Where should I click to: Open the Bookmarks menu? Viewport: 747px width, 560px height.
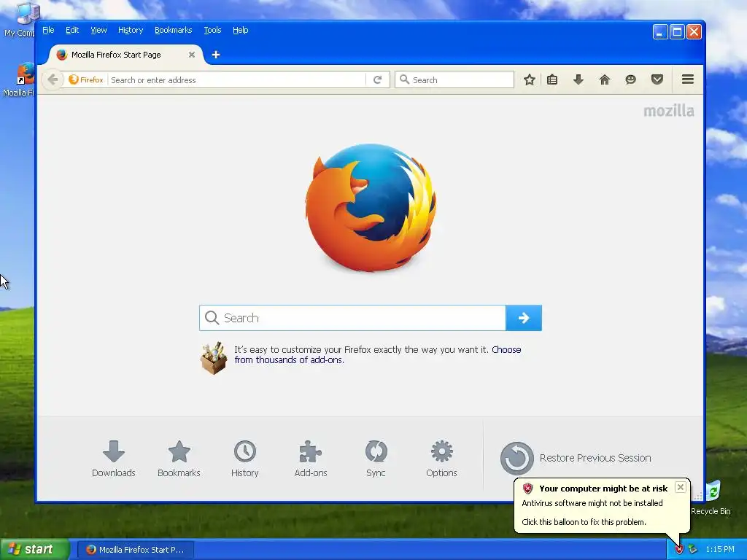[x=174, y=30]
